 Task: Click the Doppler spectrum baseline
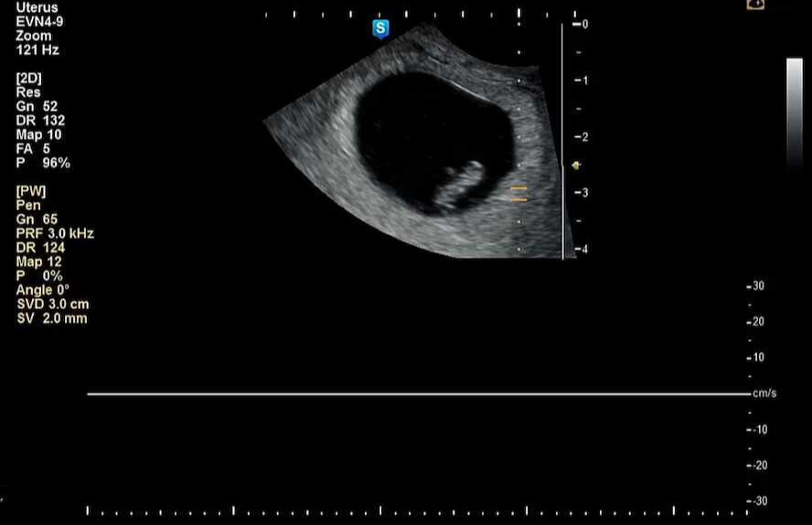419,394
